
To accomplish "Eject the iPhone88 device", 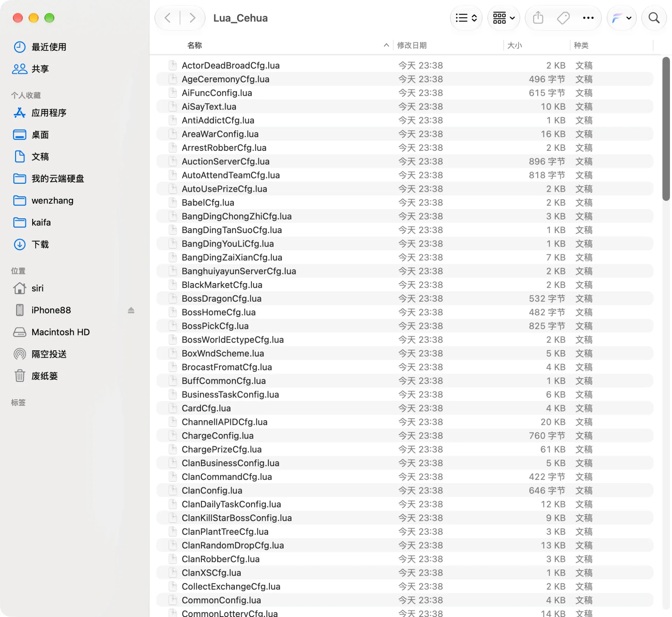I will coord(131,310).
